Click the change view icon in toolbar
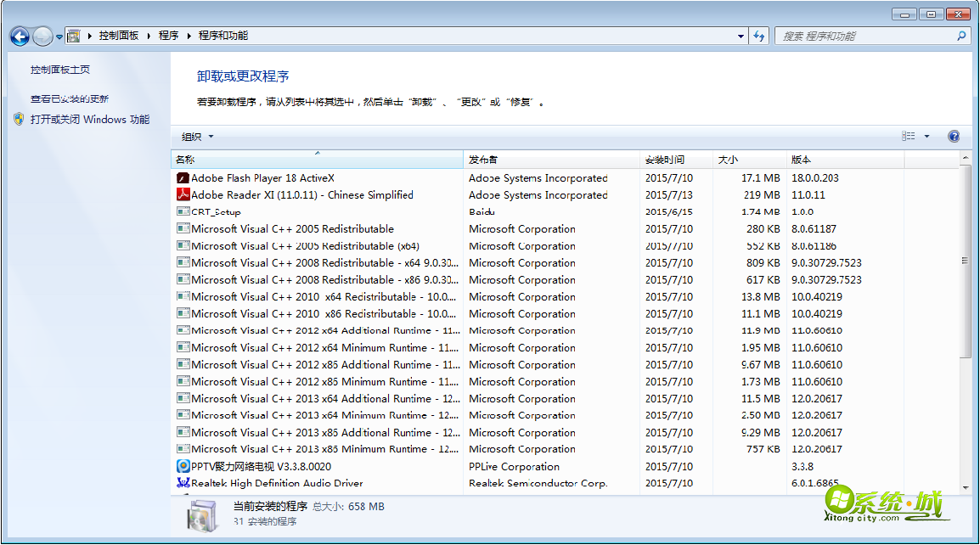Viewport: 980px width, 545px height. point(909,137)
